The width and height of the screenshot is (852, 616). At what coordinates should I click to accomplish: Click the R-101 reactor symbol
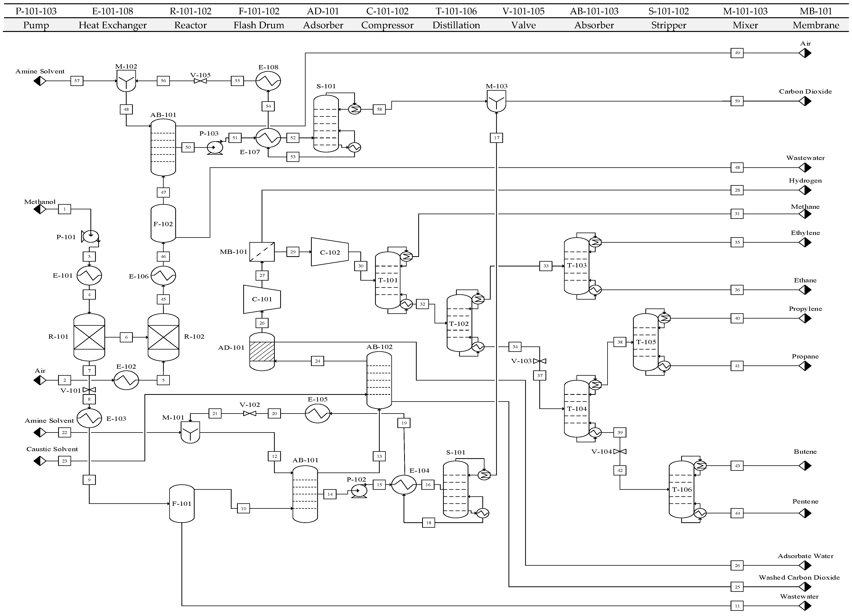coord(89,337)
